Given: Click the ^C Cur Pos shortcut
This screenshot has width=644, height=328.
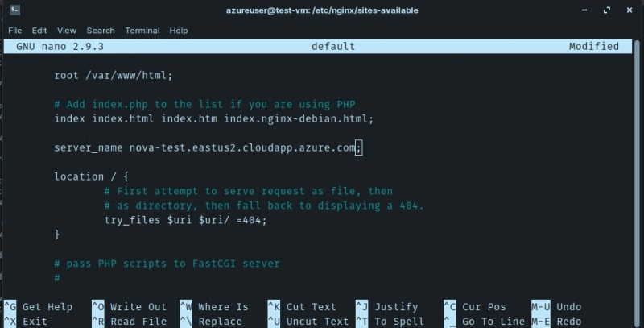Looking at the screenshot, I should [x=475, y=307].
